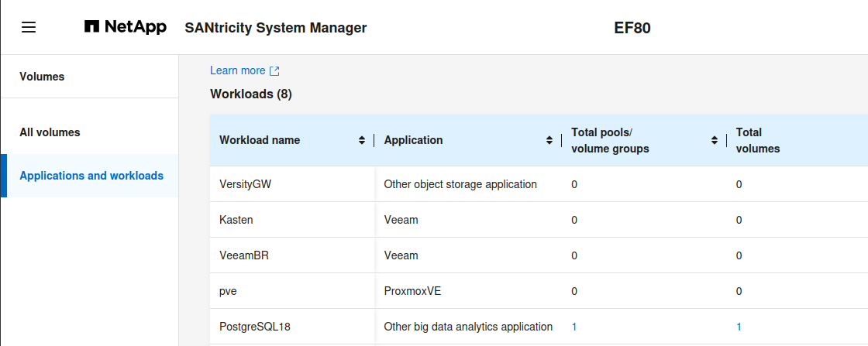Select the VeeamBR workload name
This screenshot has width=868, height=346.
244,256
